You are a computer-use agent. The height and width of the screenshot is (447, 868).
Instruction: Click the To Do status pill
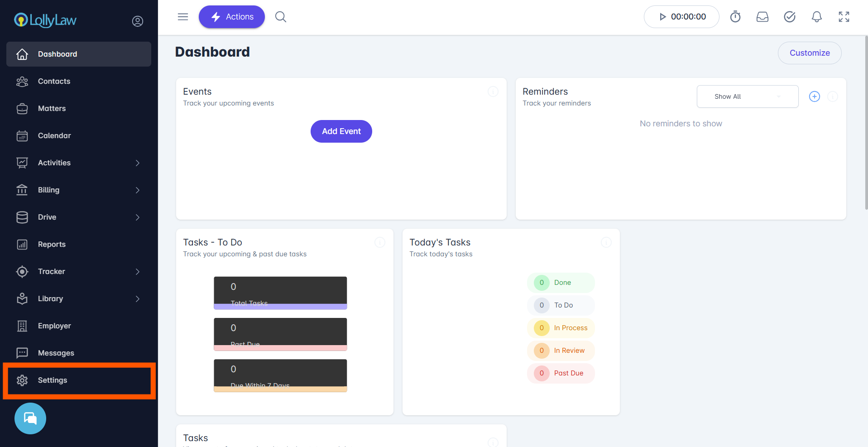(x=561, y=305)
